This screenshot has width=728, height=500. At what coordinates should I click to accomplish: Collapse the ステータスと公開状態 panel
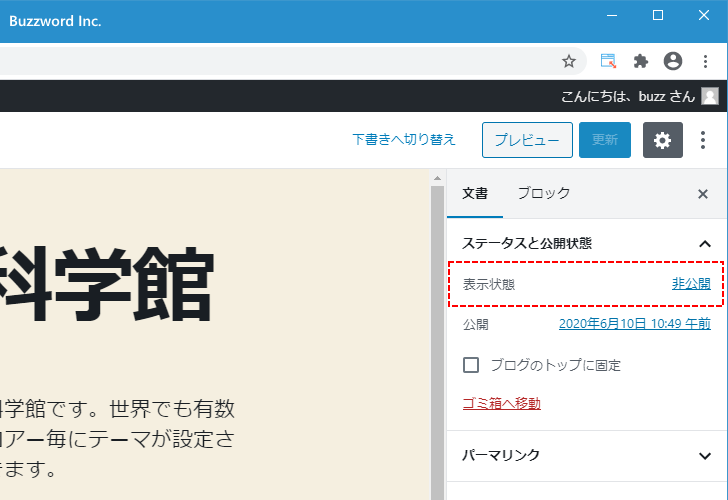586,243
